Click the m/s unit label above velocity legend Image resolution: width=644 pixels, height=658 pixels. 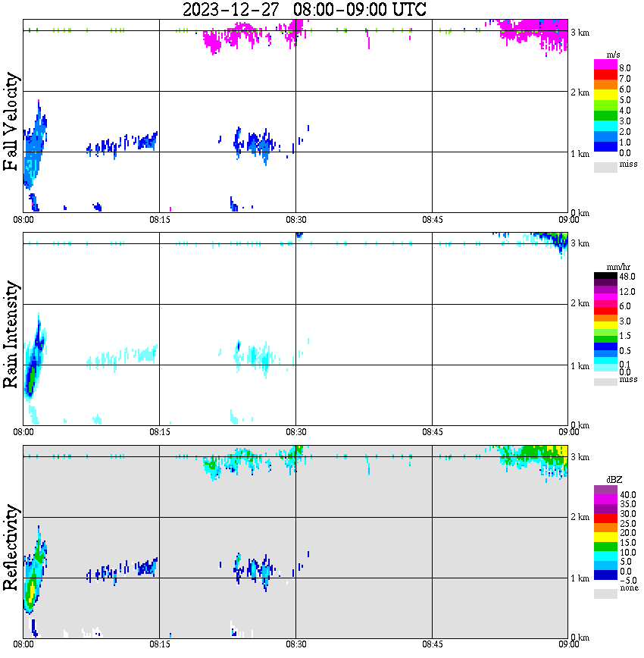coord(613,55)
